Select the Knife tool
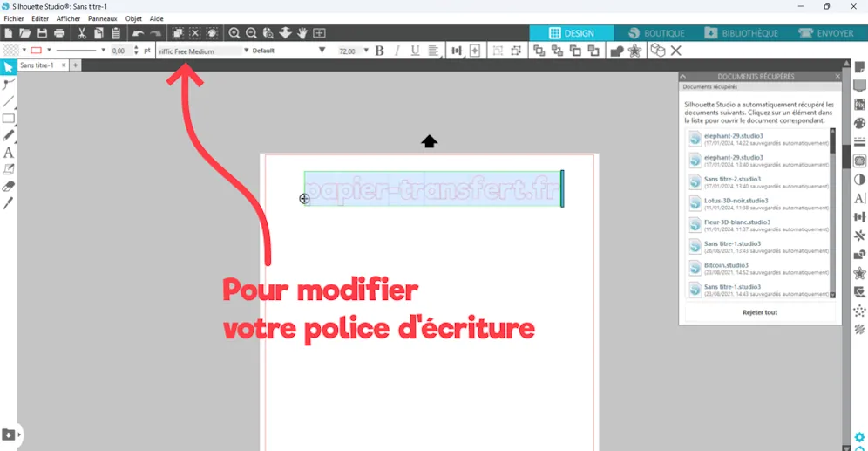The width and height of the screenshot is (868, 451). click(9, 203)
